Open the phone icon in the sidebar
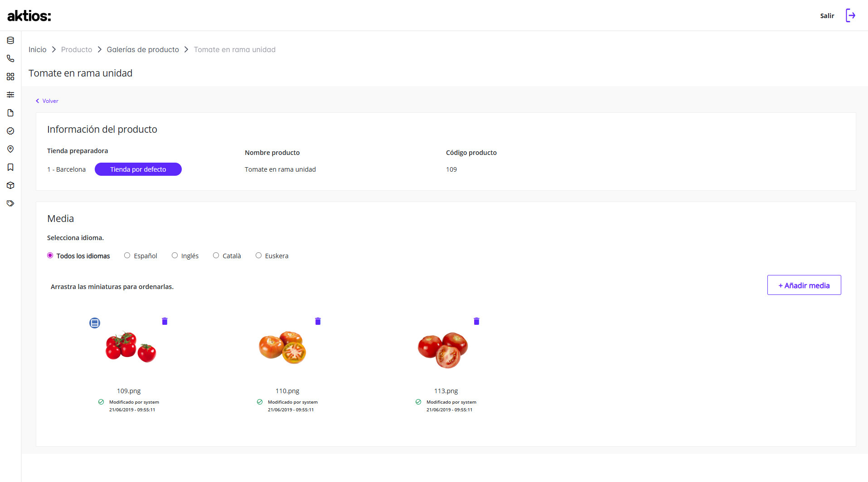 click(10, 58)
